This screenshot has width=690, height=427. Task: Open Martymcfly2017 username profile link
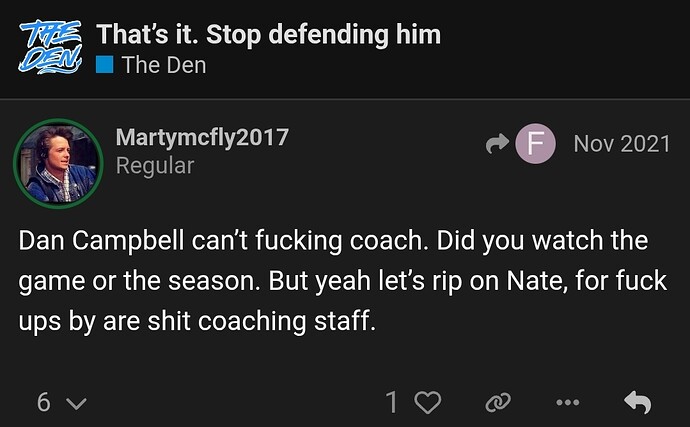point(202,138)
